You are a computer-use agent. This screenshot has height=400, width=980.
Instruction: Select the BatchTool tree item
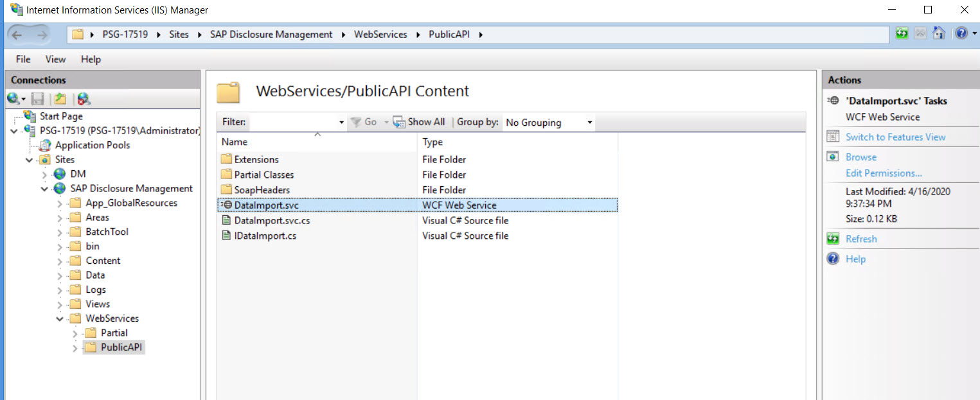coord(107,232)
